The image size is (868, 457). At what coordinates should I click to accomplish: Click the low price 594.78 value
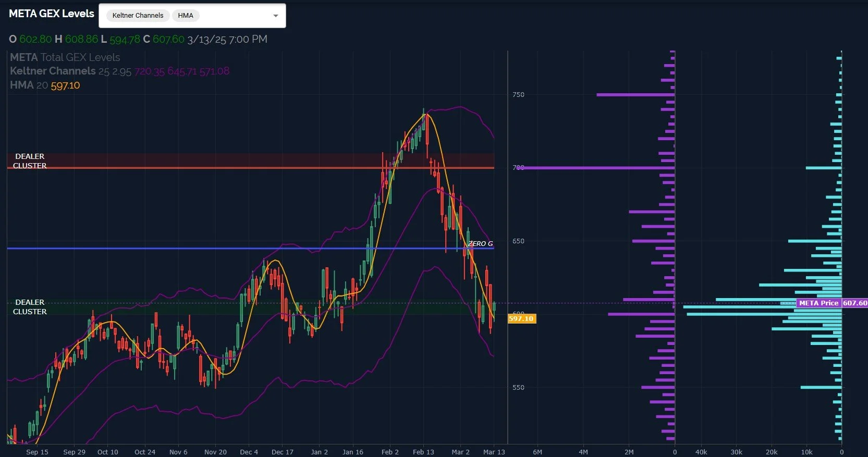(125, 39)
